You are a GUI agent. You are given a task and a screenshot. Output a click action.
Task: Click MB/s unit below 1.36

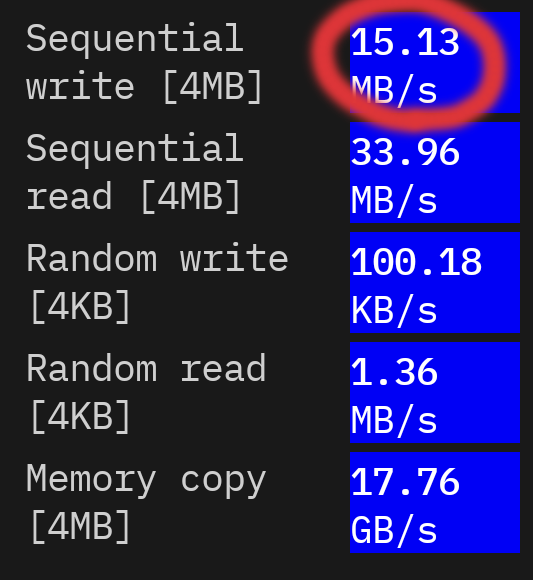[x=394, y=420]
